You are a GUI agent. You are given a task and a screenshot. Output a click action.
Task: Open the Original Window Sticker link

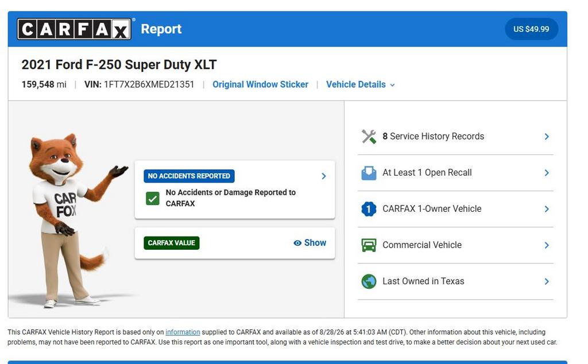(260, 85)
